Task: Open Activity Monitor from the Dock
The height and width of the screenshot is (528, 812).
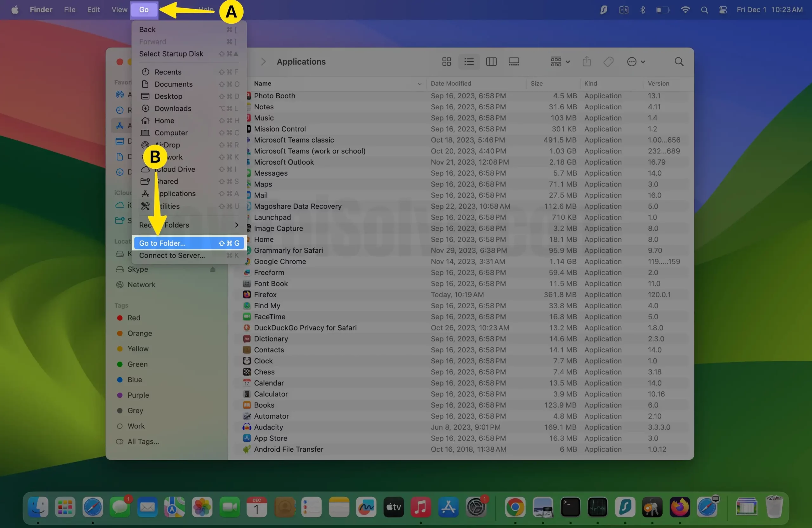Action: (x=598, y=507)
